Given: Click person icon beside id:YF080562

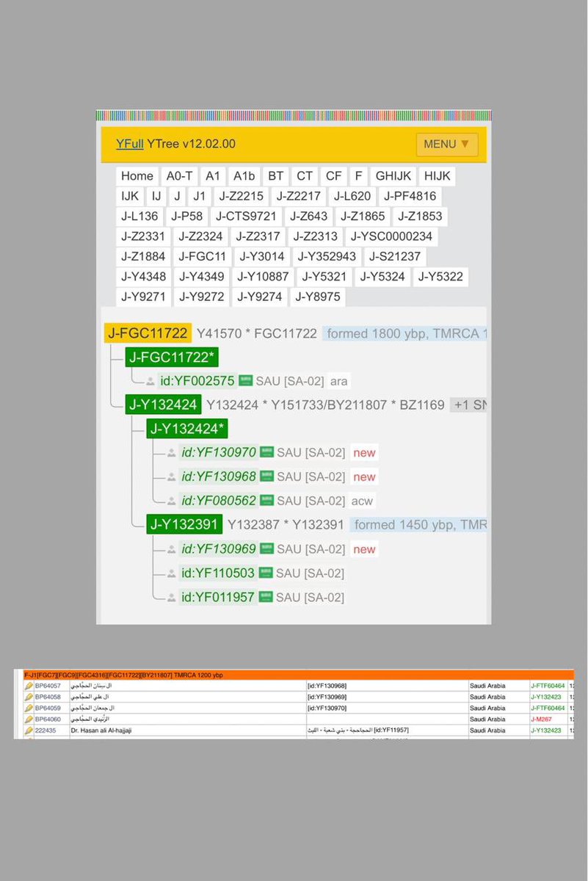Looking at the screenshot, I should click(172, 501).
